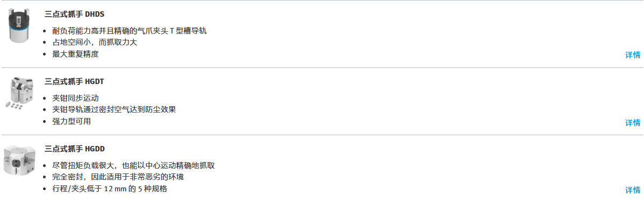Open 详情 link for the HGDT gripper
This screenshot has width=644, height=202.
click(x=633, y=123)
